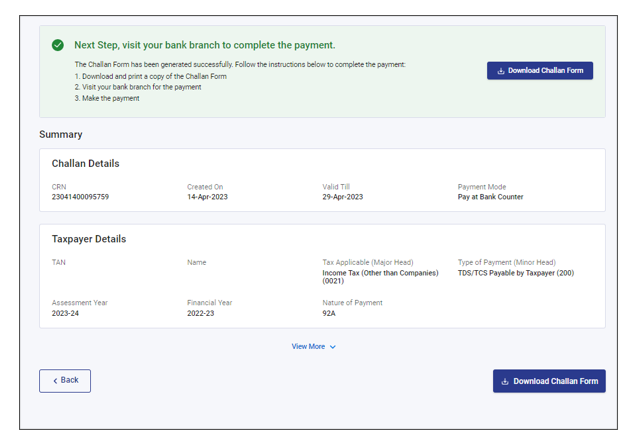Screen dimensions: 637x447
Task: Click the Assessment Year value 2023-24
Action: pyautogui.click(x=65, y=313)
